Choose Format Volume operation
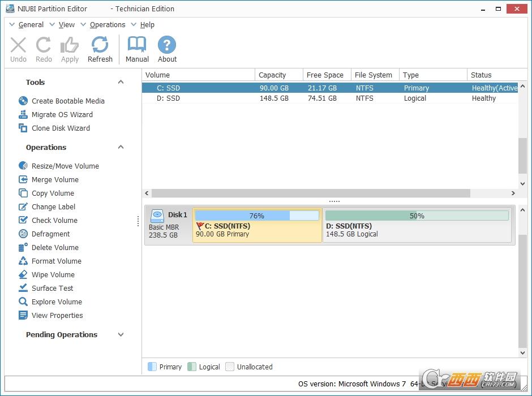Screen dimensions: 532x396 [50, 261]
